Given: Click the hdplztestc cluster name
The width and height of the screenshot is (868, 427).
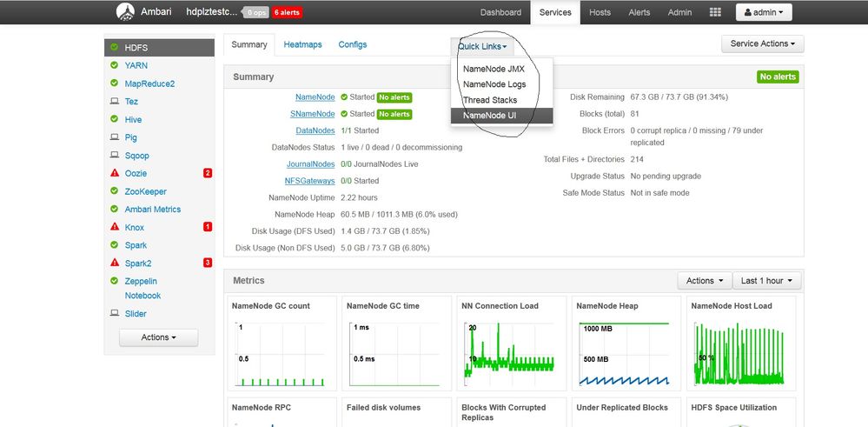Looking at the screenshot, I should tap(212, 12).
